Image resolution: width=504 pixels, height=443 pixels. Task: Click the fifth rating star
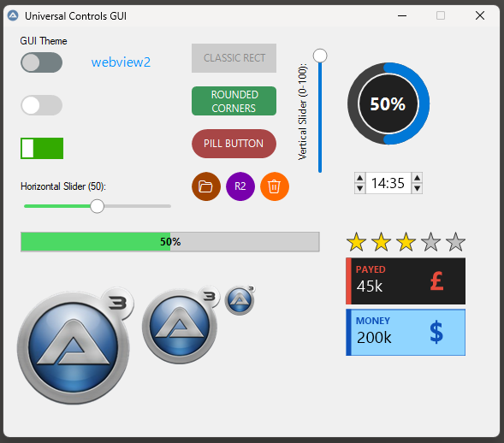456,241
